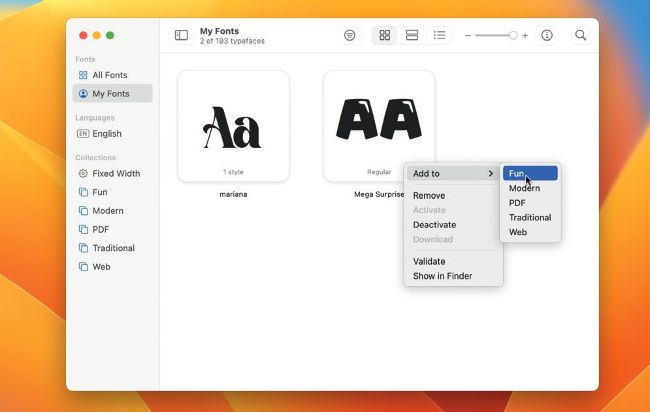The width and height of the screenshot is (650, 412).
Task: Switch to samples view
Action: 412,35
